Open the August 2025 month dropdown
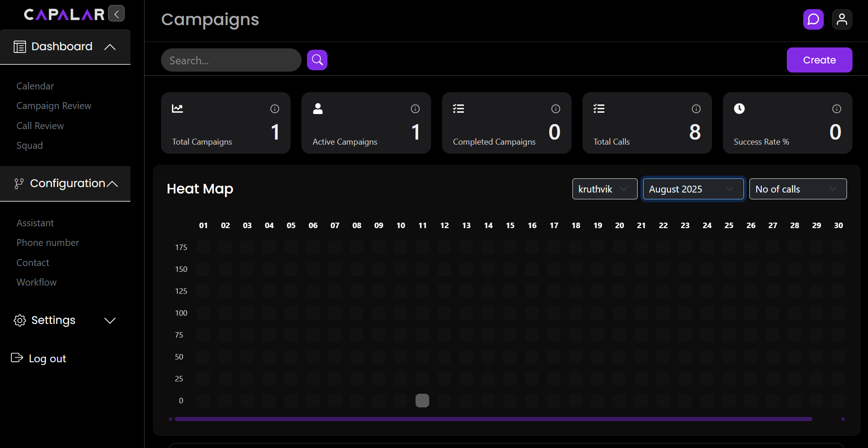868x448 pixels. click(x=693, y=189)
